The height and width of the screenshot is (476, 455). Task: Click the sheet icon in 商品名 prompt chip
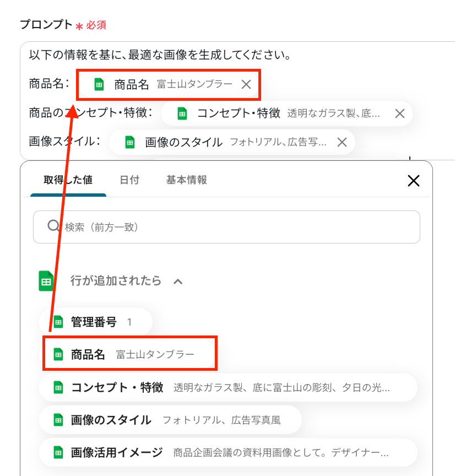[x=99, y=84]
